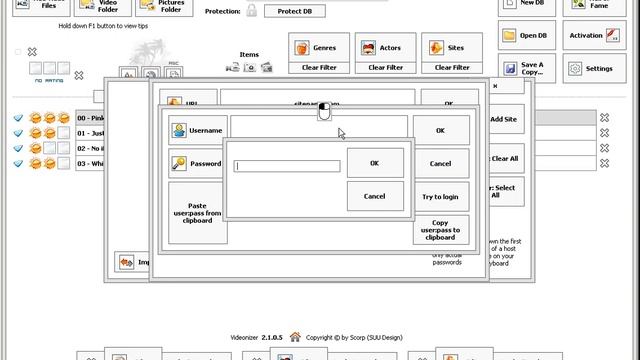Screen dimensions: 640x360
Task: Click the Imp... button arrows icon
Action: pos(127,262)
